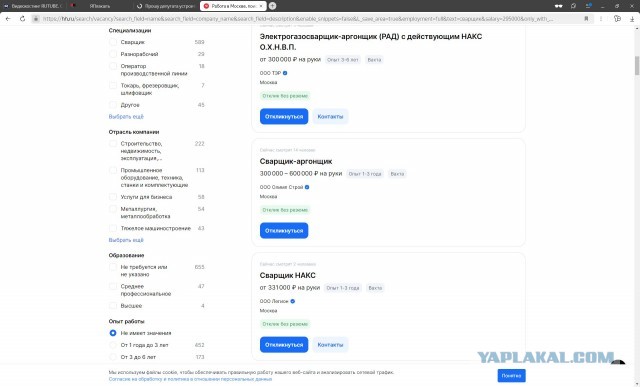
Task: Tick Среднее профессиональное education checkbox
Action: [113, 286]
